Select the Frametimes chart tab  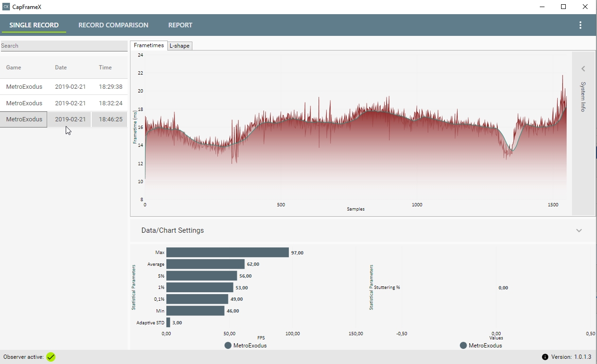148,45
